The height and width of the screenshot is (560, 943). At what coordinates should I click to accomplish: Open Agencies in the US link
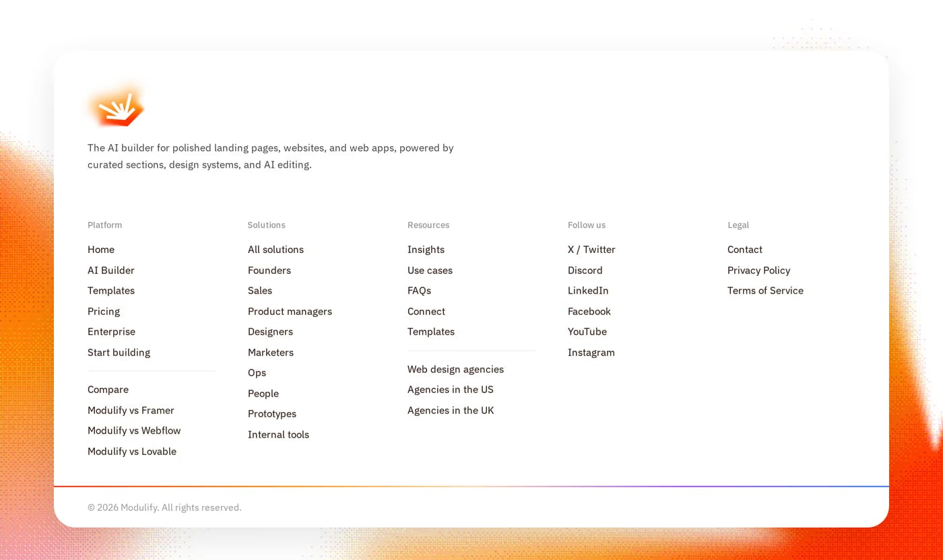coord(451,390)
